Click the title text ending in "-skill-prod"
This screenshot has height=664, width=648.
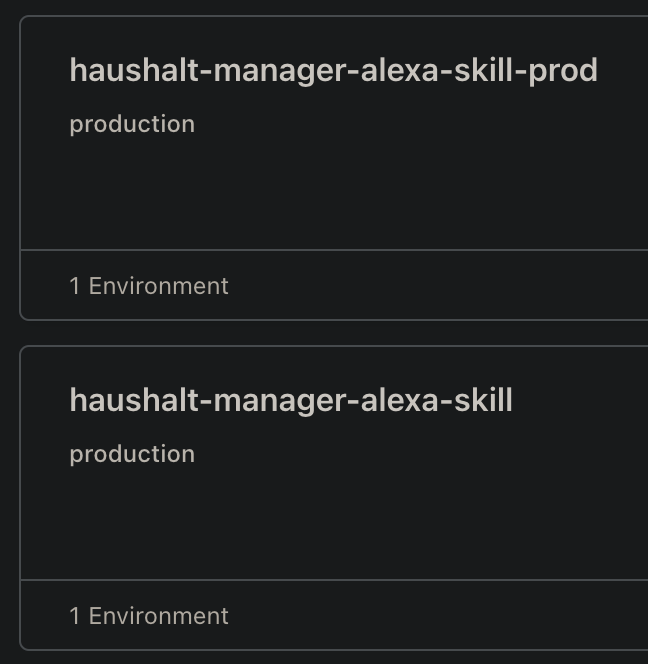coord(333,70)
